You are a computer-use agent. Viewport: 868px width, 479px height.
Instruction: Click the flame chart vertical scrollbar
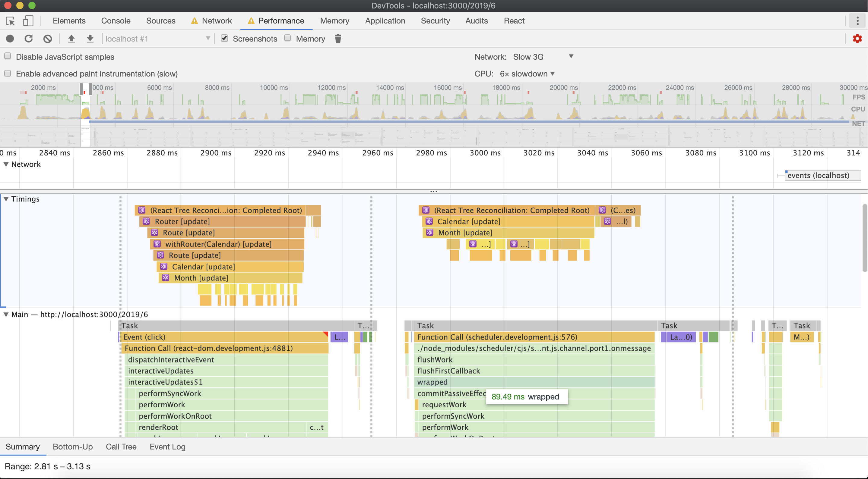[864, 238]
